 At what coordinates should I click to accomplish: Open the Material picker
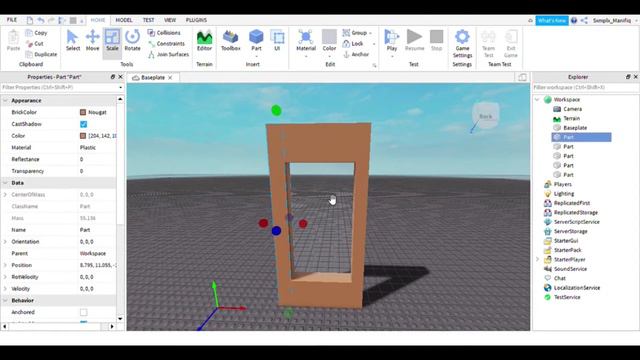coord(306,40)
